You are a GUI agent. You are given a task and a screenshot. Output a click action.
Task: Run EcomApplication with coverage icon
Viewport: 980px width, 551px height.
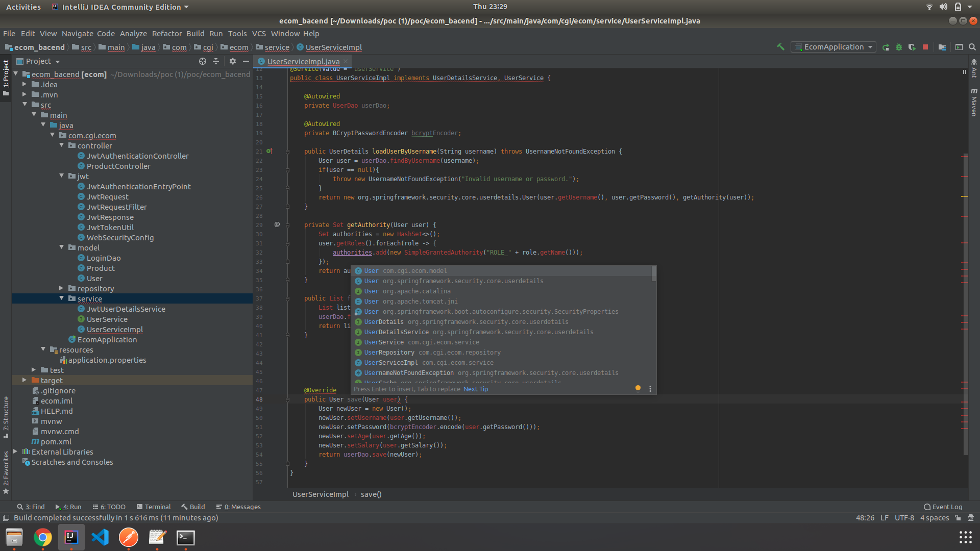pos(912,47)
